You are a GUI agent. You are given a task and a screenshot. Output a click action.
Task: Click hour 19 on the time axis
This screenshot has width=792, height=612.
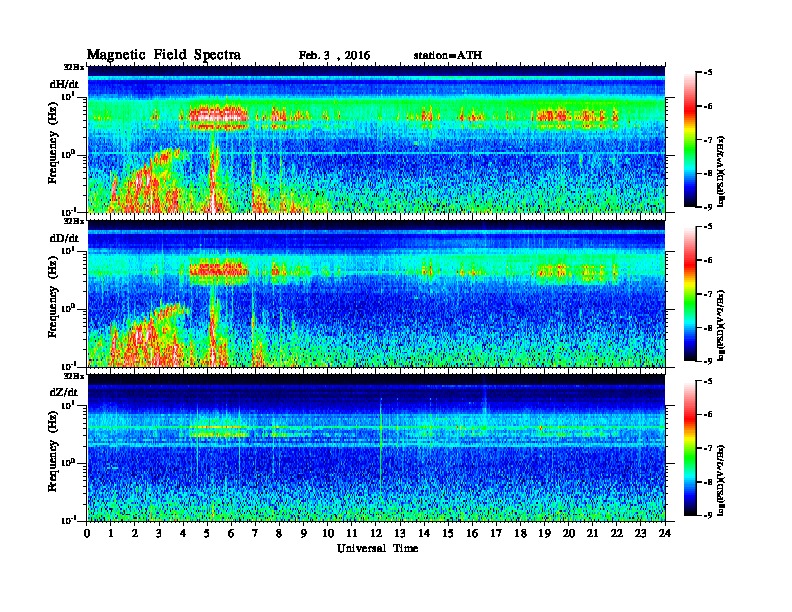(x=544, y=534)
